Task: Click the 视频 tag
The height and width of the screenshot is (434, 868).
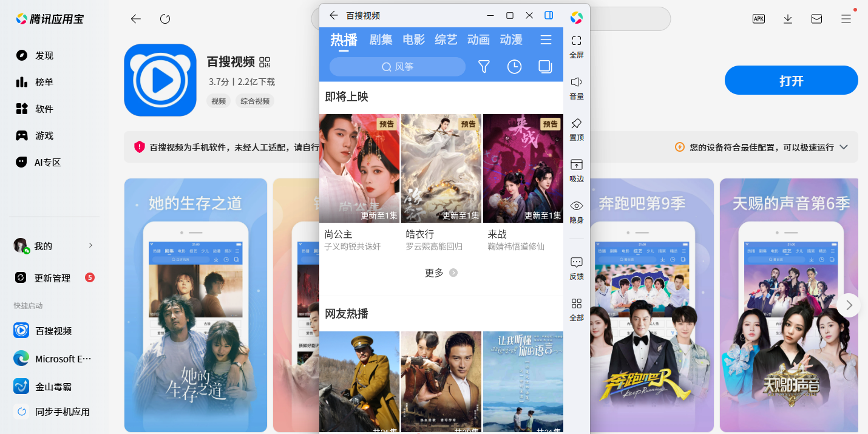Action: (x=219, y=101)
